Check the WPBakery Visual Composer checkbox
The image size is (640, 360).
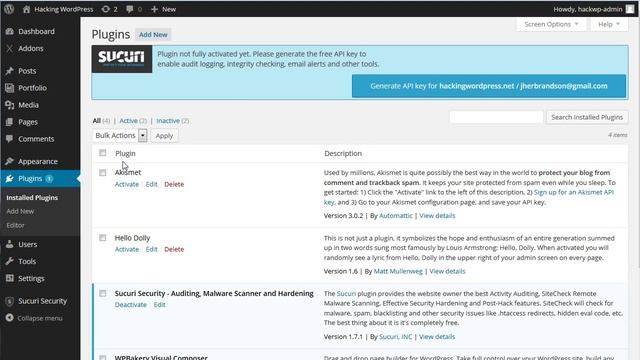tap(102, 358)
